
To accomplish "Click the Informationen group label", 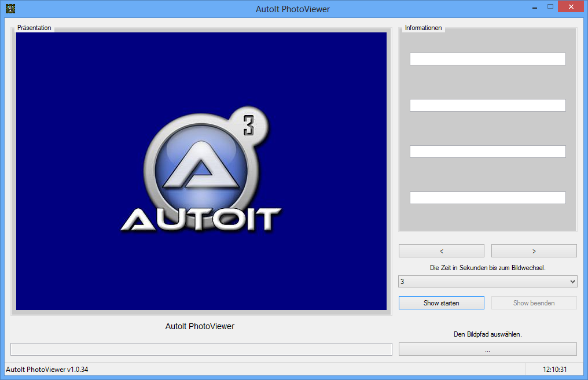I will coord(423,28).
